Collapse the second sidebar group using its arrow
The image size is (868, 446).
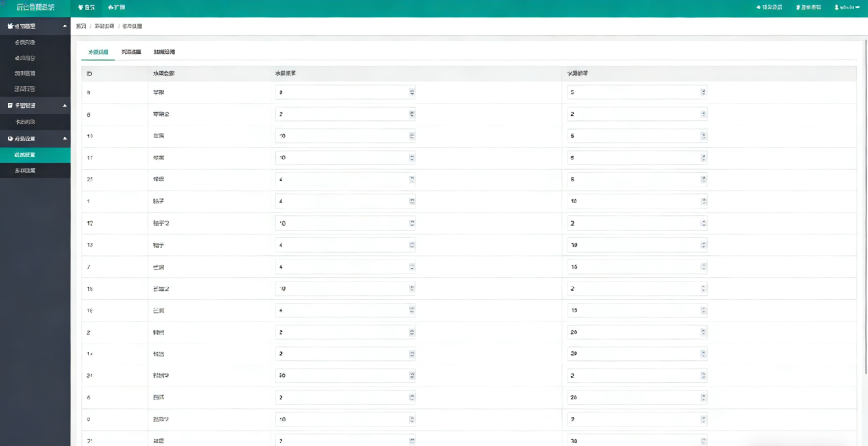64,105
